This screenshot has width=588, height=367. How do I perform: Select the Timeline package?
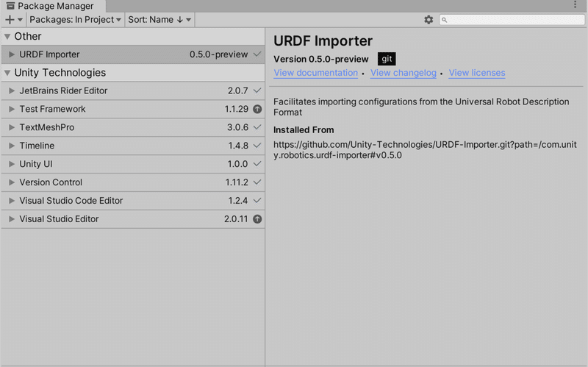133,146
